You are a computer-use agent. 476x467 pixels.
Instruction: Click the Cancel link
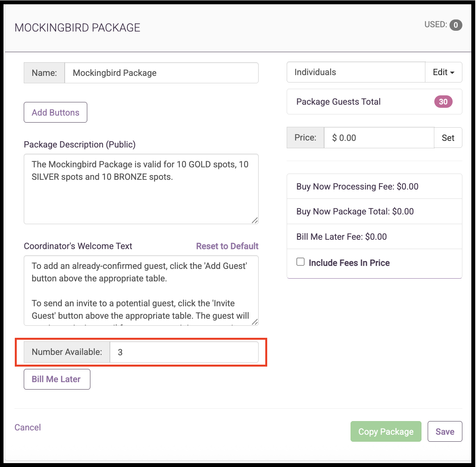point(28,427)
